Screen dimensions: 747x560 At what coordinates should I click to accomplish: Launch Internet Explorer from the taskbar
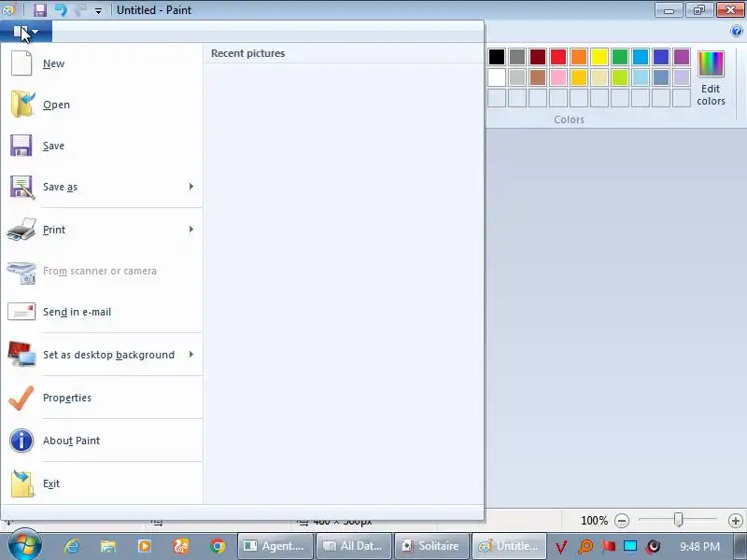(72, 546)
